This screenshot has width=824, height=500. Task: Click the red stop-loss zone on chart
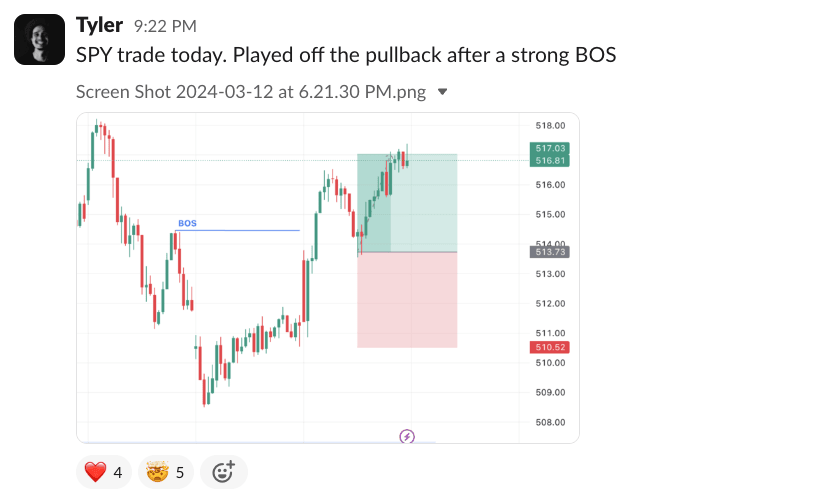click(x=408, y=300)
